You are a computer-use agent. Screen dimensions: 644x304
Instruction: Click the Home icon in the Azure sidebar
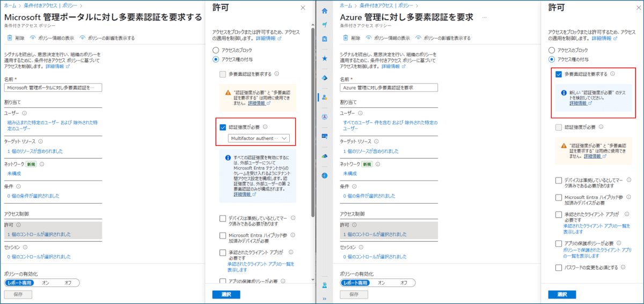pos(324,11)
